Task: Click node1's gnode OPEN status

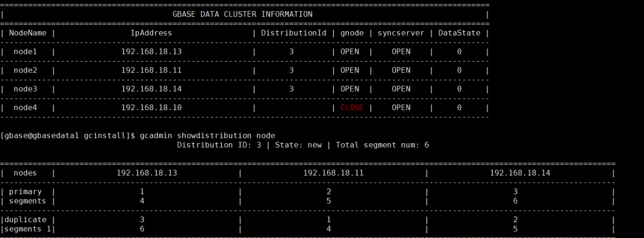Action: [350, 51]
